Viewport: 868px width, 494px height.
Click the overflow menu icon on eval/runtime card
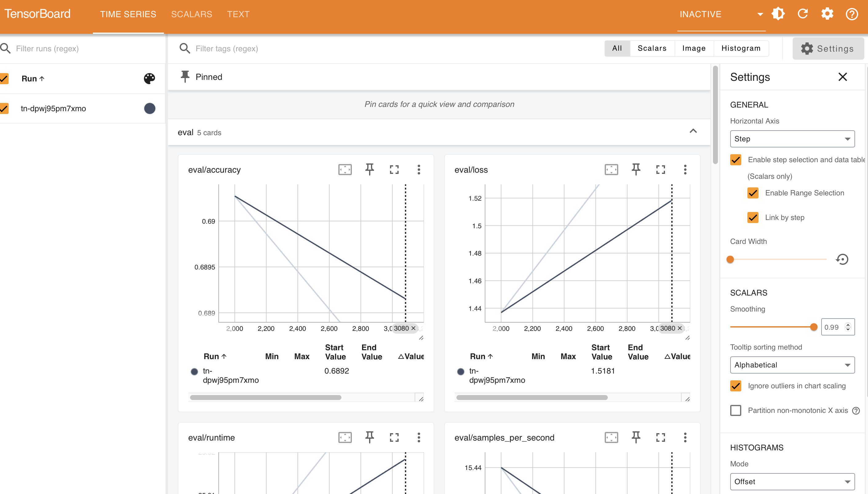(419, 437)
